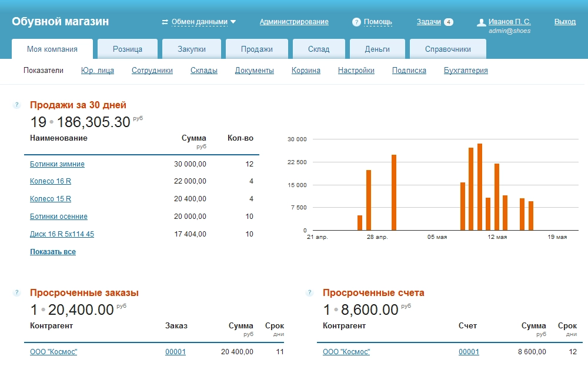
Task: Click the Показать все link
Action: point(53,252)
